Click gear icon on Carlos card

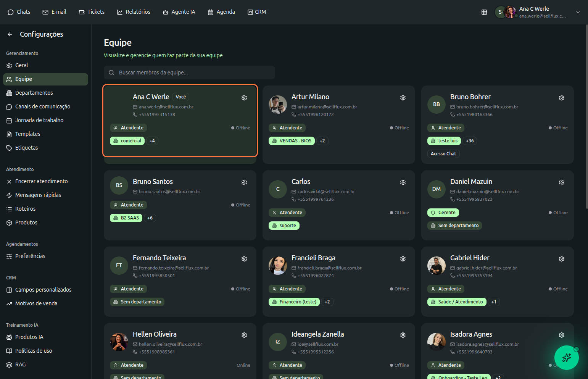click(x=403, y=182)
